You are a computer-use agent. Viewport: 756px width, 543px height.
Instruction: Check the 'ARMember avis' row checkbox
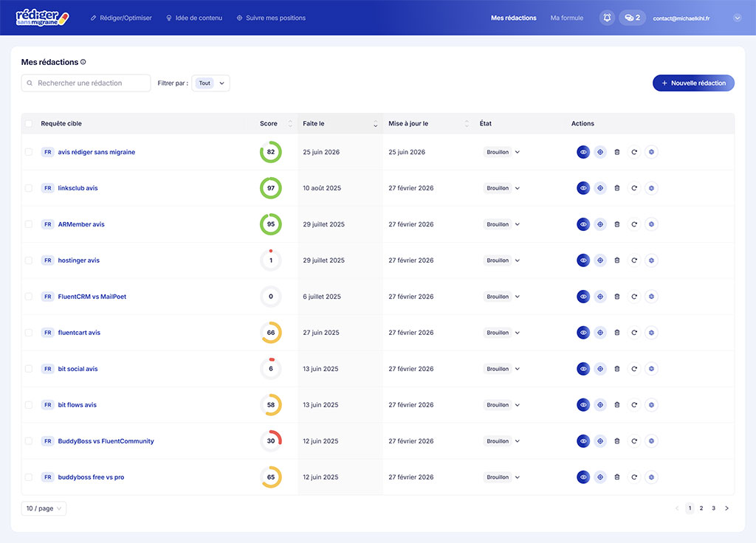point(29,224)
